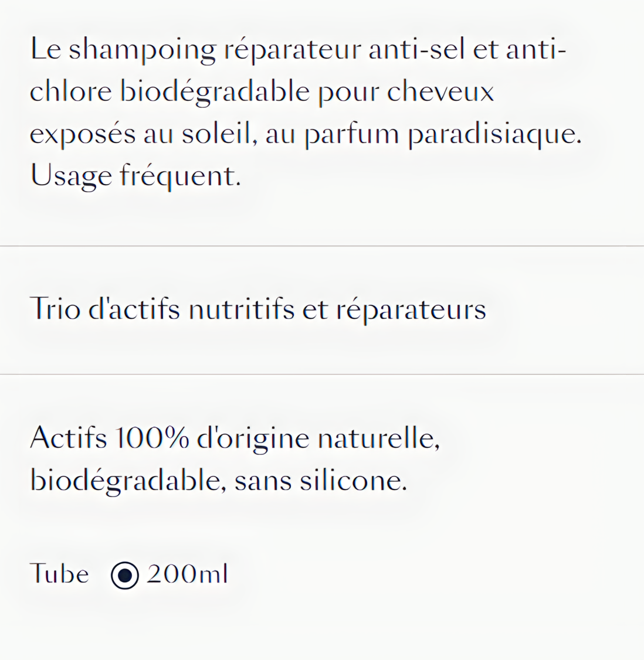Click the word anti-sel in the first line
644x660 pixels.
[416, 49]
